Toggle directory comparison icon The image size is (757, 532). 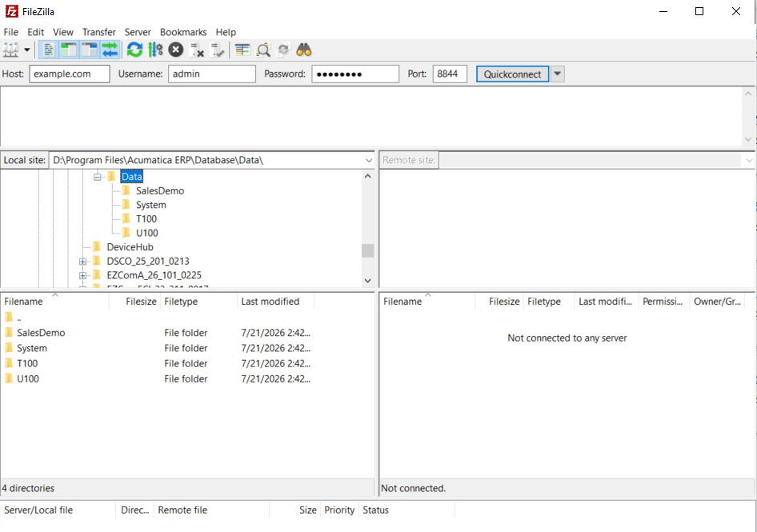click(x=263, y=50)
